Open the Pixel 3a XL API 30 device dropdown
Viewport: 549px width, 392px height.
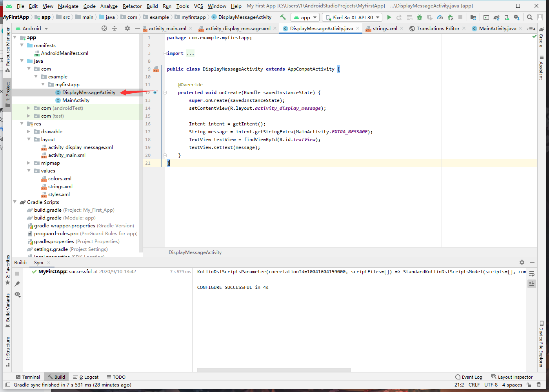353,17
